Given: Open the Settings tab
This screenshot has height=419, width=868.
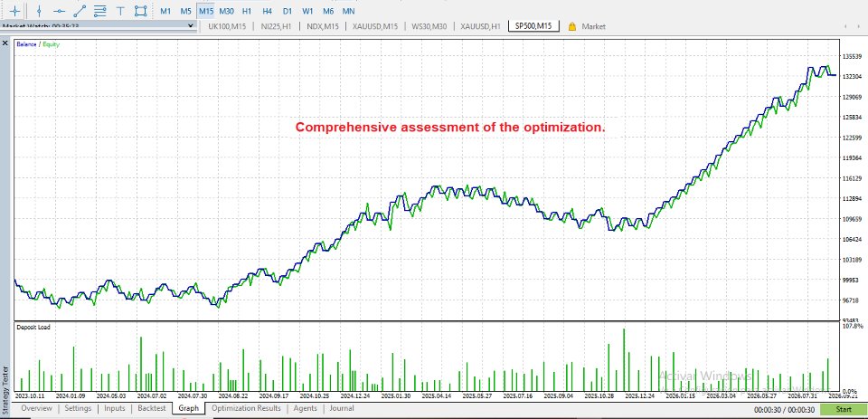Looking at the screenshot, I should [78, 408].
